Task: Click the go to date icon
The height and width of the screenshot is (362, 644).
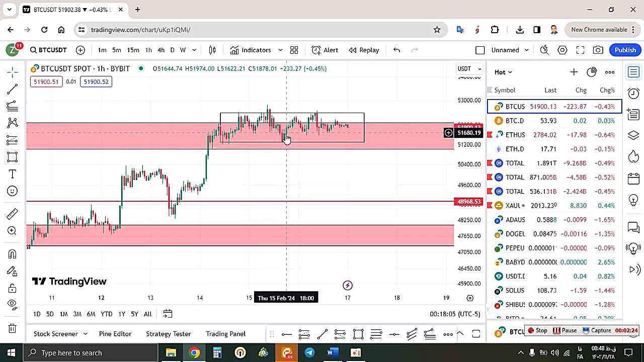Action: point(168,314)
